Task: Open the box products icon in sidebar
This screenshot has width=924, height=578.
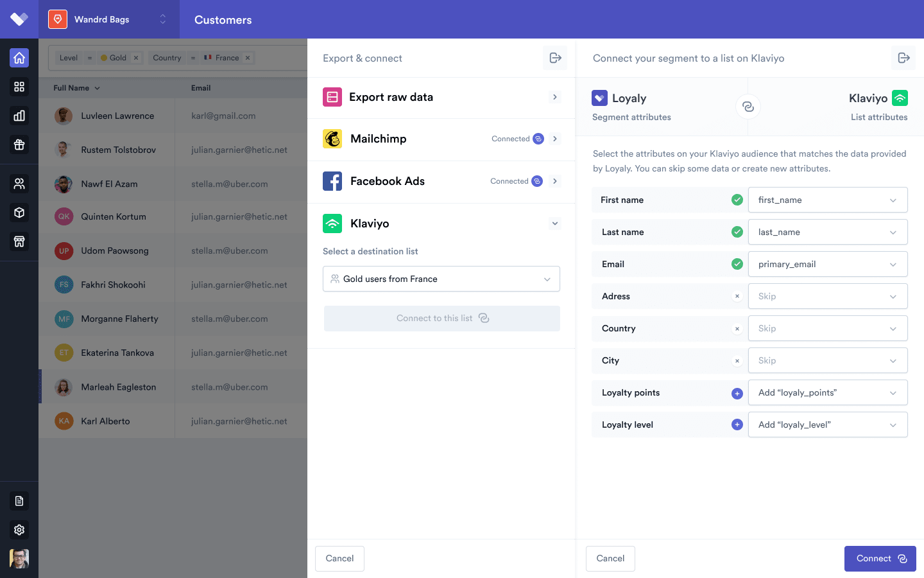Action: click(19, 213)
